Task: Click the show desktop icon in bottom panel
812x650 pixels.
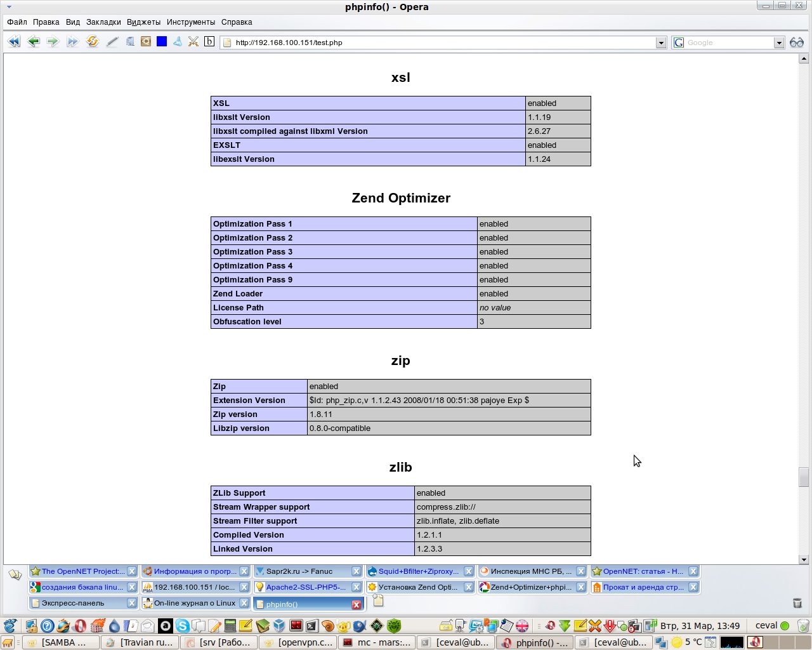Action: tap(8, 642)
